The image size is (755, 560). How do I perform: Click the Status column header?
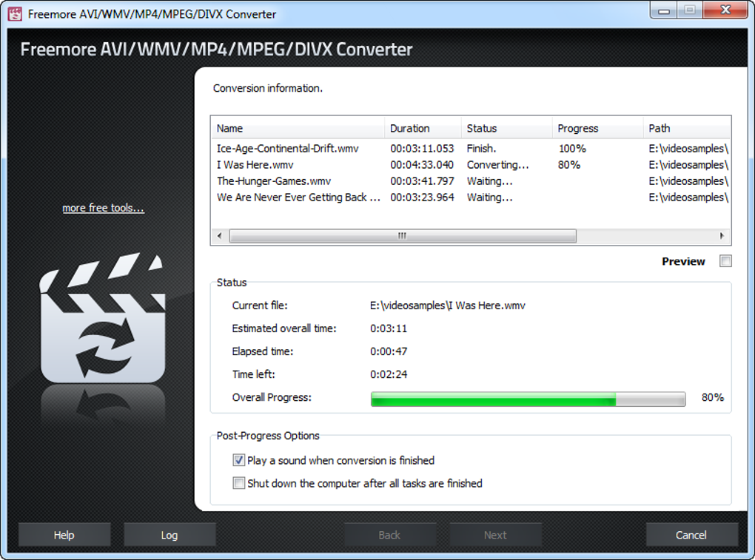pos(506,129)
